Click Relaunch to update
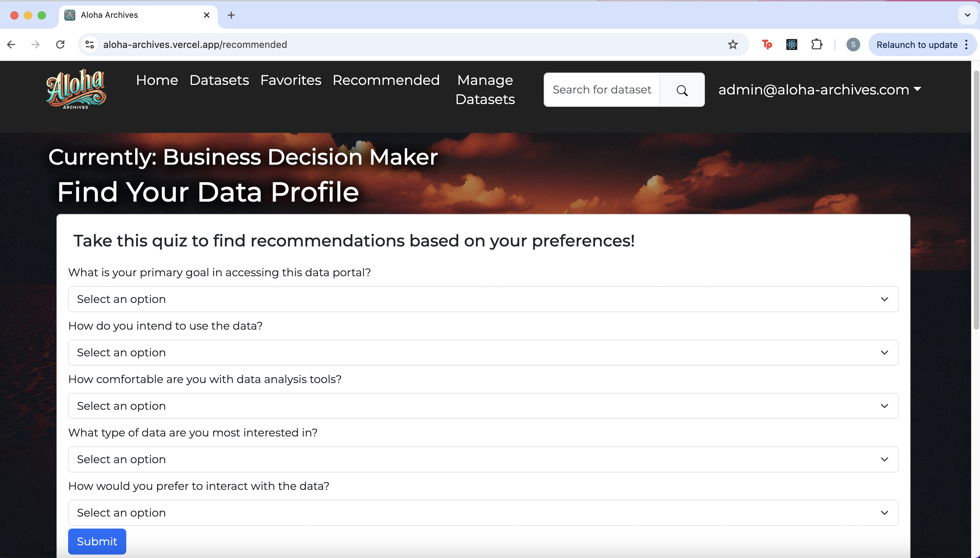This screenshot has height=558, width=980. (917, 45)
